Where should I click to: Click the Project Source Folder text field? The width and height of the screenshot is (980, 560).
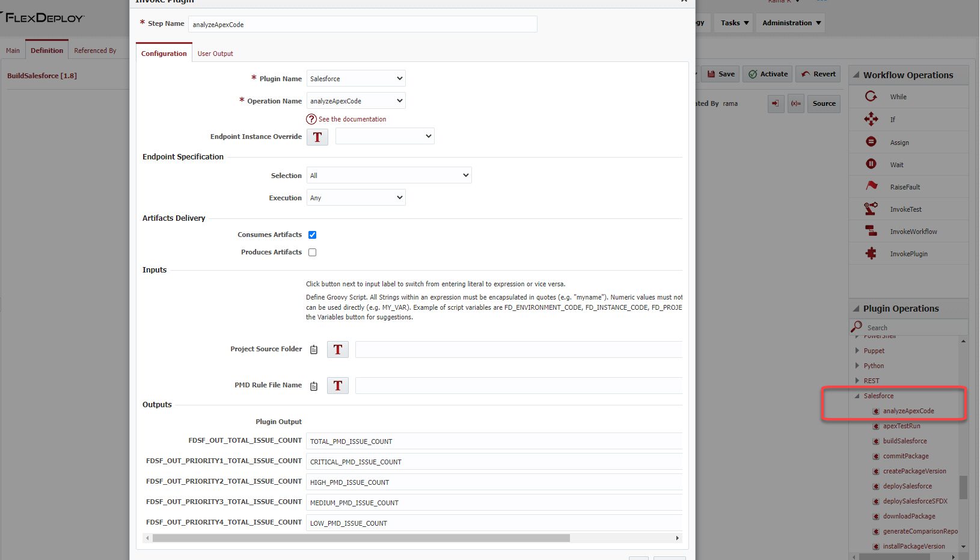point(519,349)
